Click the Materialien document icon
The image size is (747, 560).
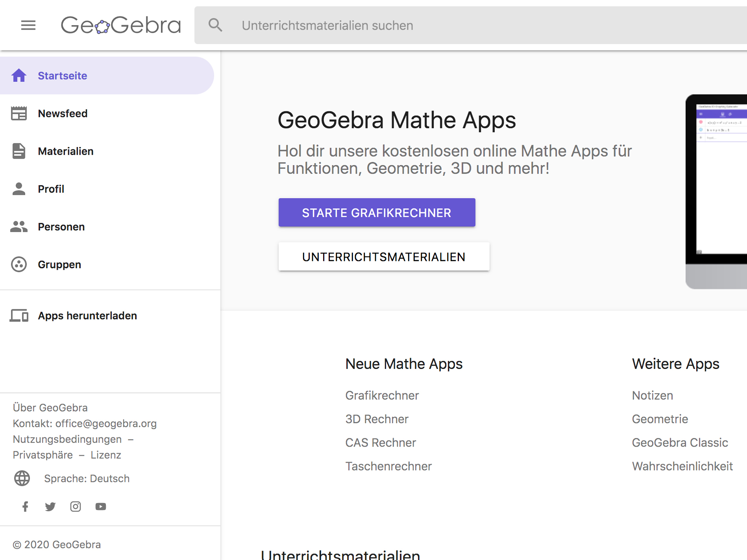(19, 151)
